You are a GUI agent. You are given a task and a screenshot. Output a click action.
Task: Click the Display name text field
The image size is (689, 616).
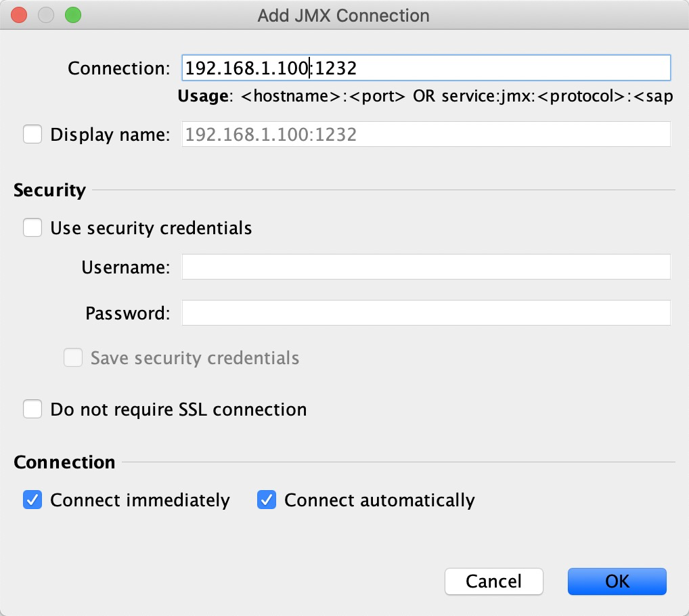tap(426, 134)
